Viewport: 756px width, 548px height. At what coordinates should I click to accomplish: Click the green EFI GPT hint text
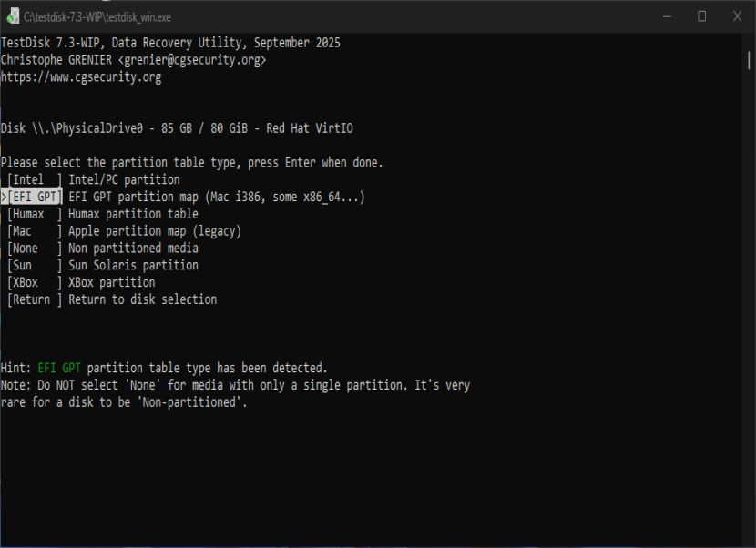59,369
